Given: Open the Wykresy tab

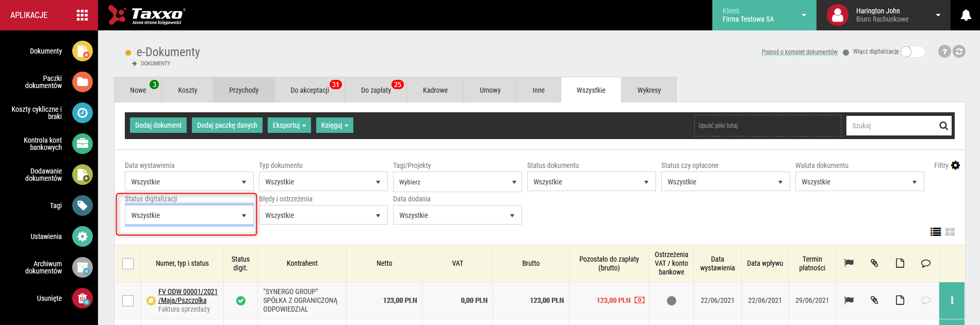Looking at the screenshot, I should pyautogui.click(x=649, y=90).
